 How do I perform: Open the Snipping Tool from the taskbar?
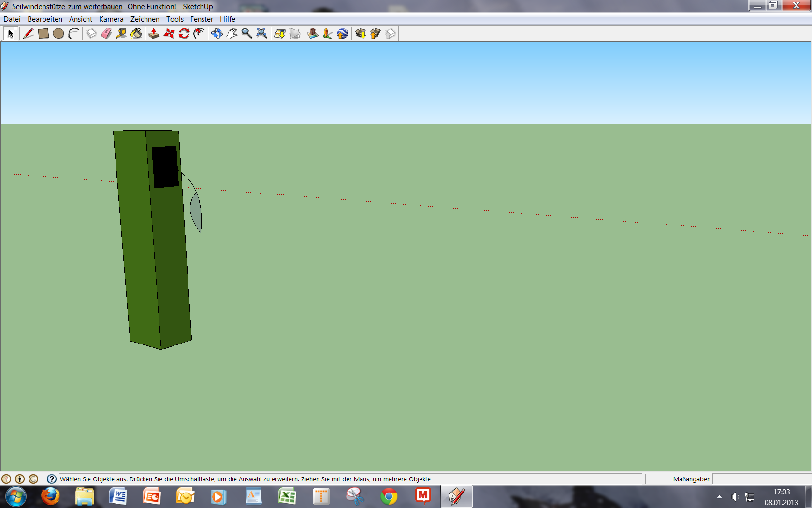(x=355, y=496)
